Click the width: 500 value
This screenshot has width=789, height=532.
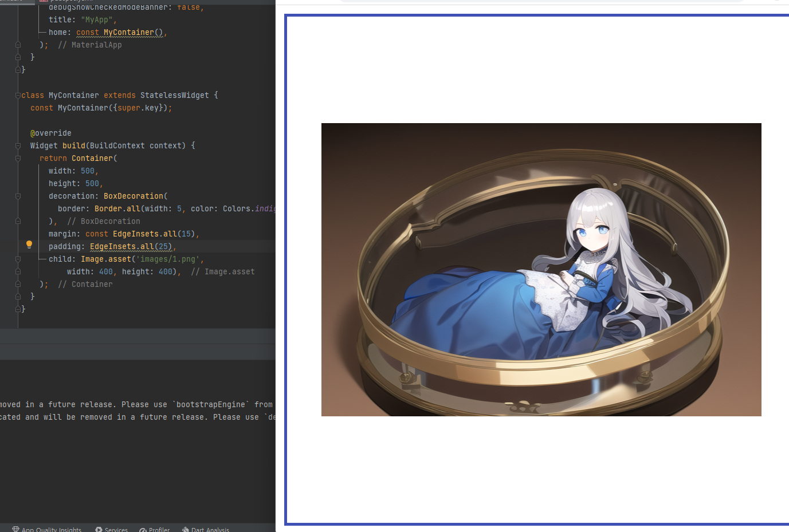pos(88,171)
